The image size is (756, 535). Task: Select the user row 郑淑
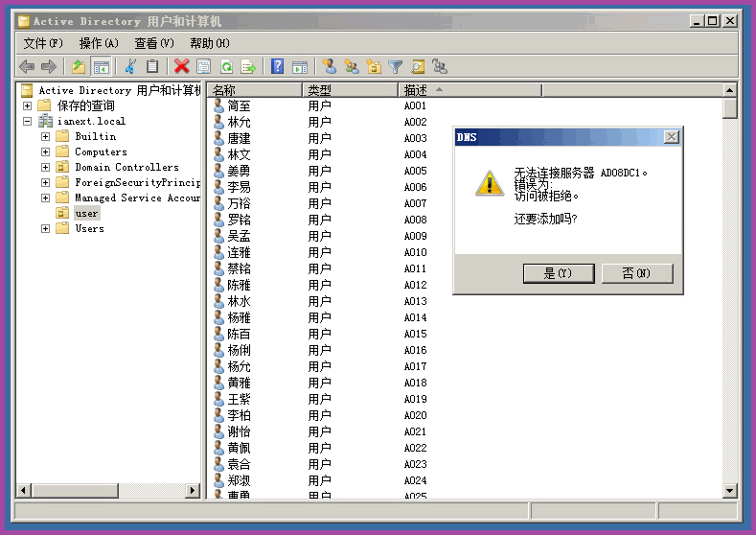(239, 480)
